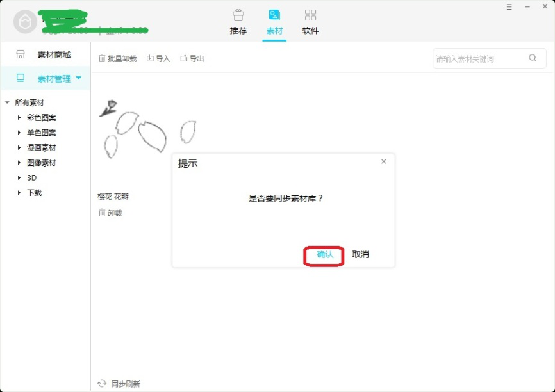Select 图像素材 tree item

coord(42,163)
